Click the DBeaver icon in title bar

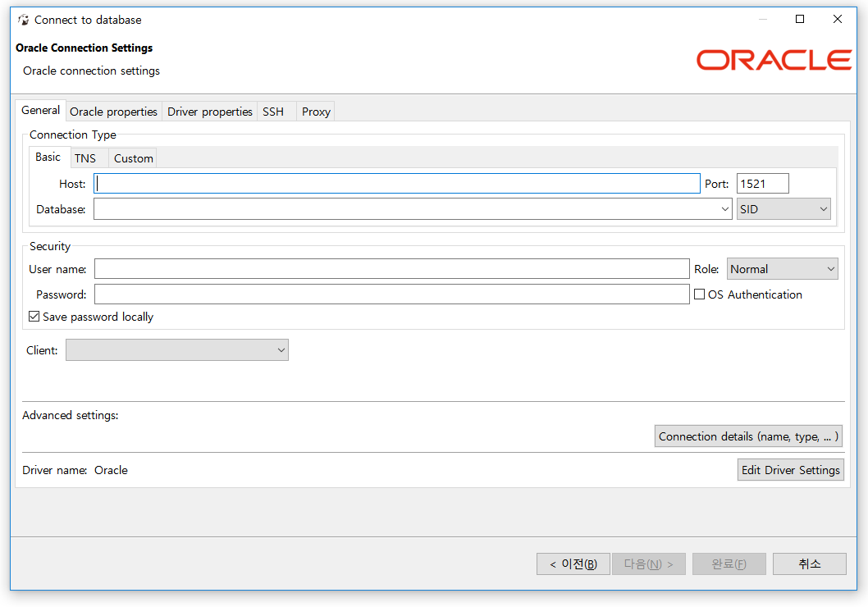click(x=23, y=20)
